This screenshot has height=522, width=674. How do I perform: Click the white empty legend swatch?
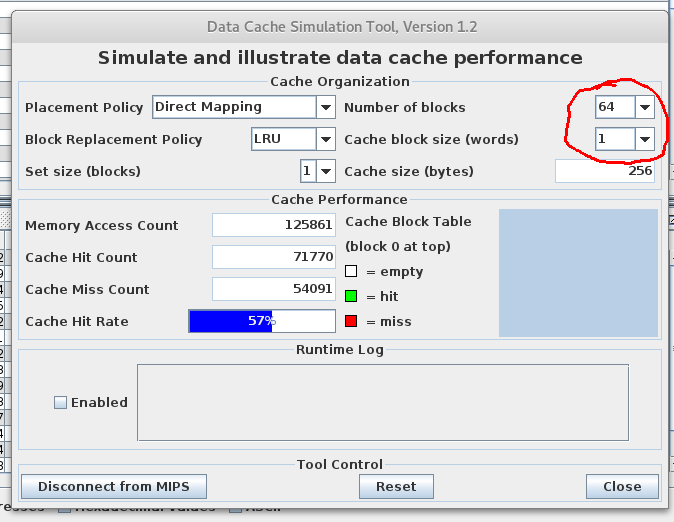click(351, 272)
